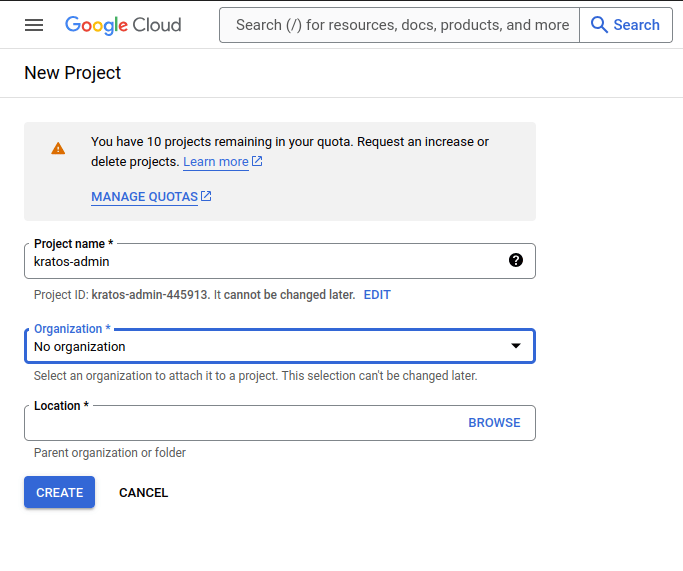The width and height of the screenshot is (683, 571).
Task: Select the Location input field
Action: click(240, 423)
